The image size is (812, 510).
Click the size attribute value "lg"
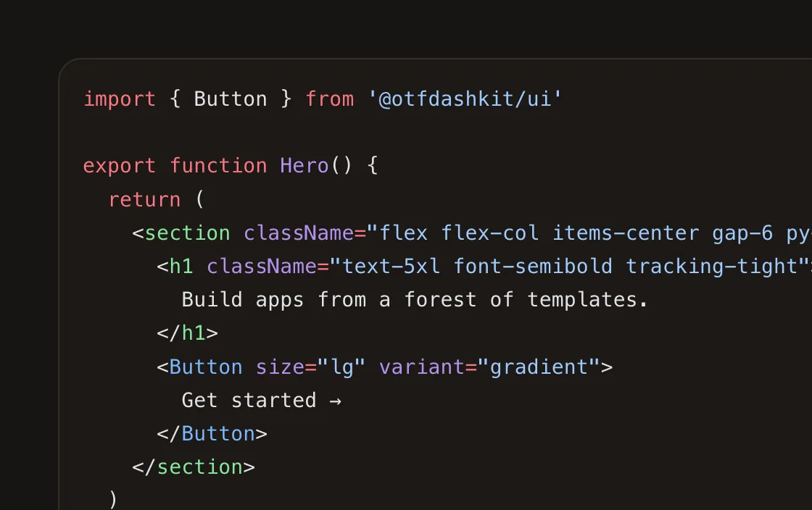(341, 367)
